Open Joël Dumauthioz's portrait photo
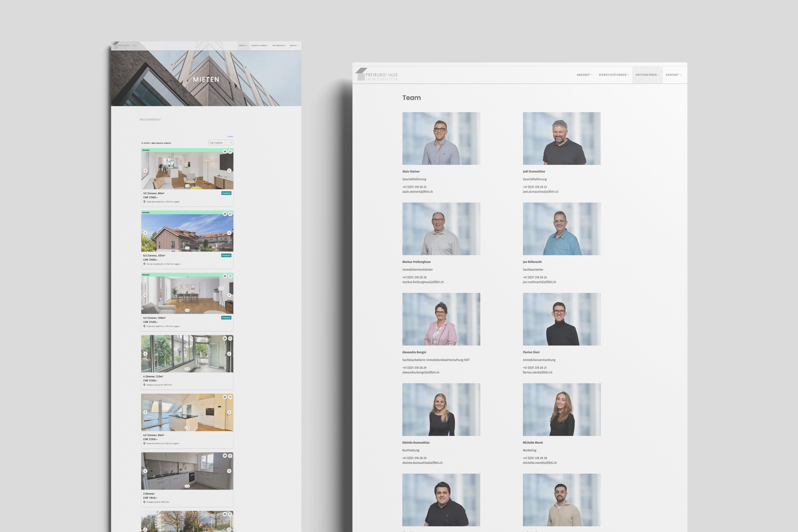This screenshot has width=798, height=532. (562, 138)
